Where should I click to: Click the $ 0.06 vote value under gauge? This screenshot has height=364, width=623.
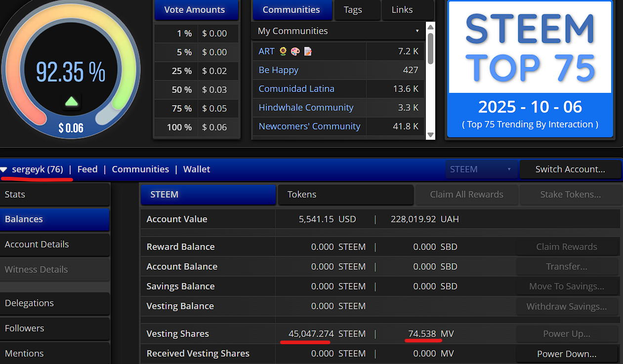tap(71, 128)
